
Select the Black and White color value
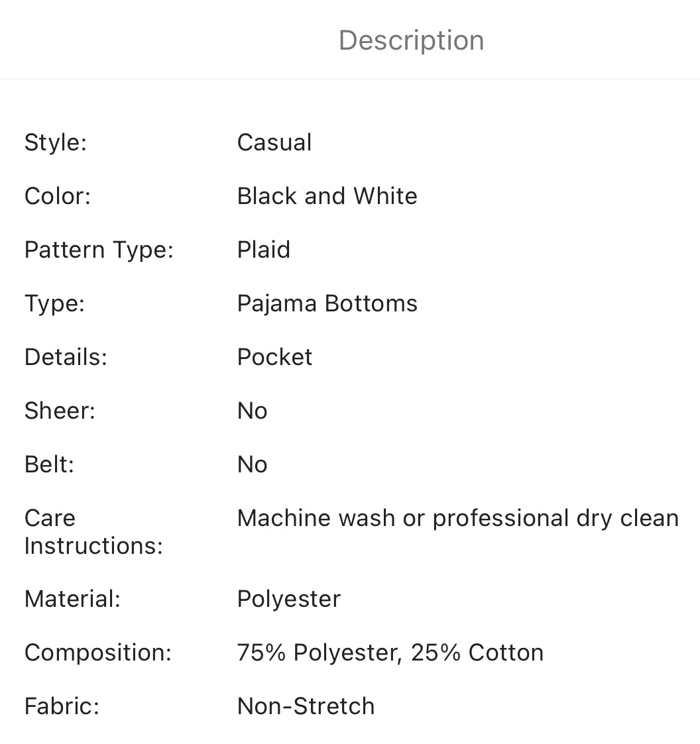coord(327,196)
